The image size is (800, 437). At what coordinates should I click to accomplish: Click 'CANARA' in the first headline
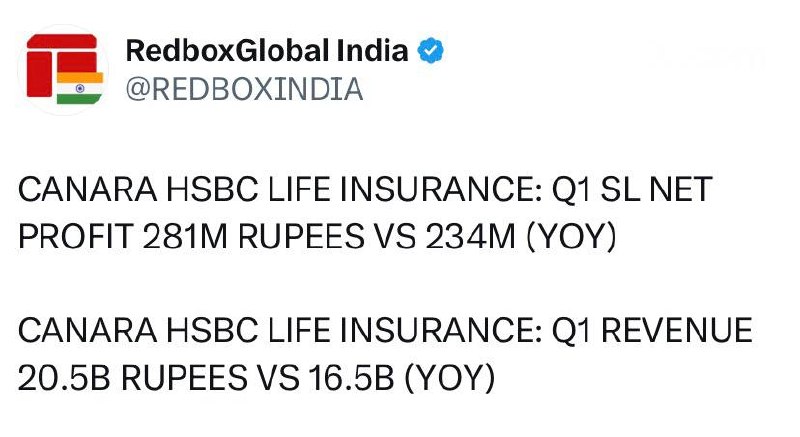pyautogui.click(x=88, y=189)
